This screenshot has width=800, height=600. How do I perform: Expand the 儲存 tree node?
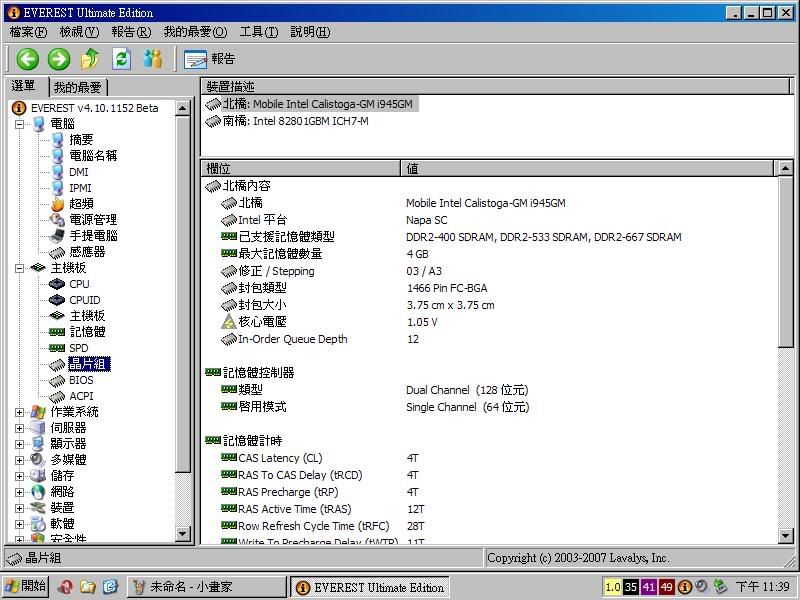19,476
